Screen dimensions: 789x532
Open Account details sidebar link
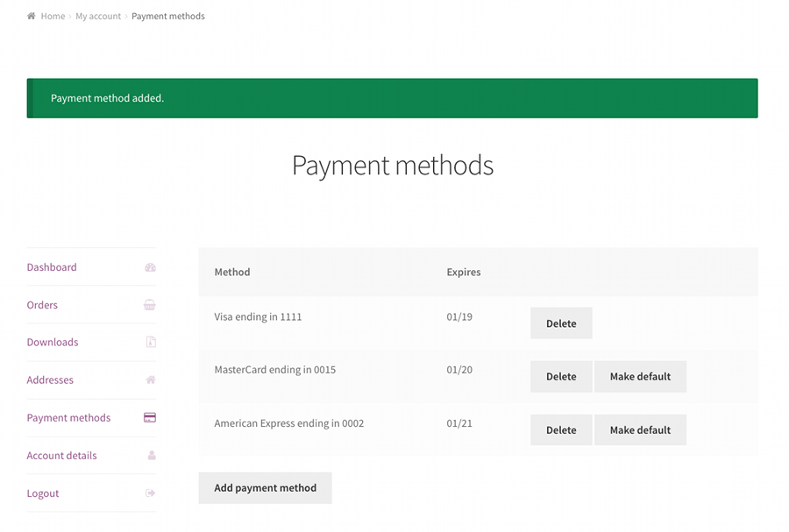point(61,456)
